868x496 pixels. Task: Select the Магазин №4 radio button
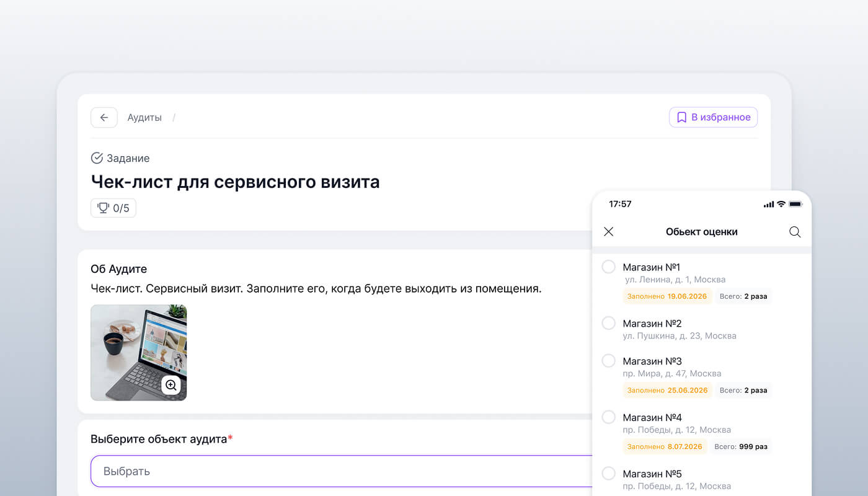click(609, 417)
